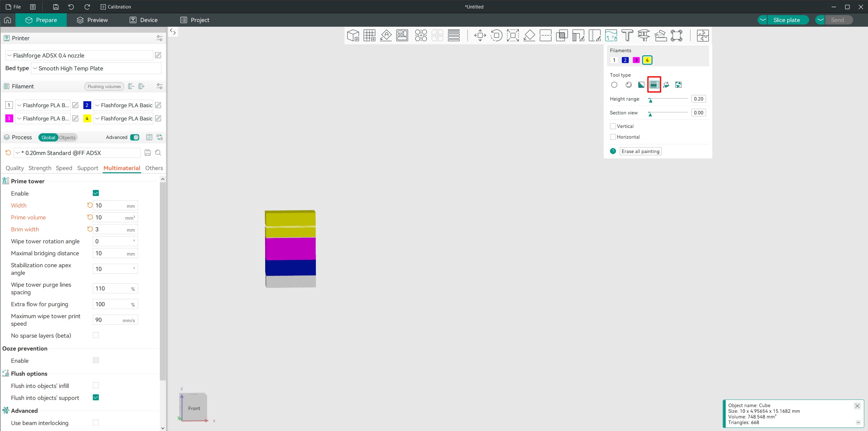The height and width of the screenshot is (431, 868).
Task: Open the 0.20mm Standard process preset dropdown
Action: click(77, 153)
